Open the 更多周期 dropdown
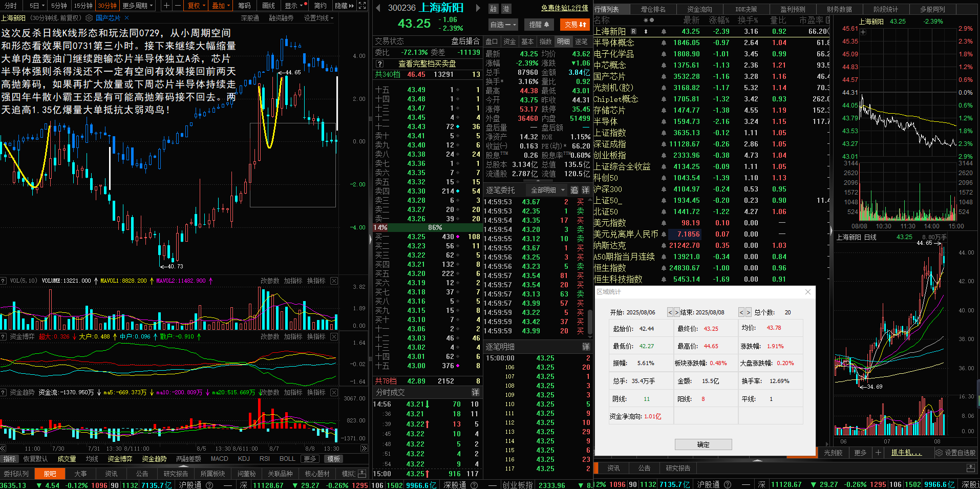980x489 pixels. [x=138, y=6]
